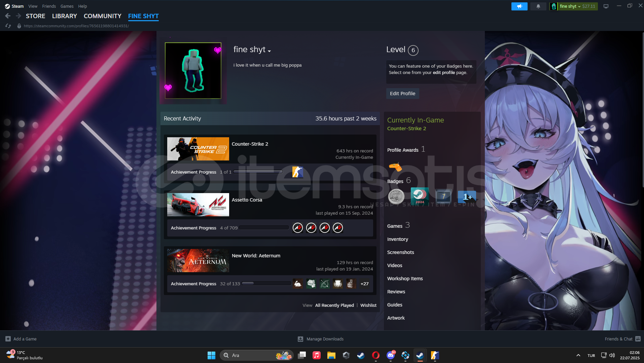Open the Workshop Items link
This screenshot has width=644, height=363.
click(405, 279)
